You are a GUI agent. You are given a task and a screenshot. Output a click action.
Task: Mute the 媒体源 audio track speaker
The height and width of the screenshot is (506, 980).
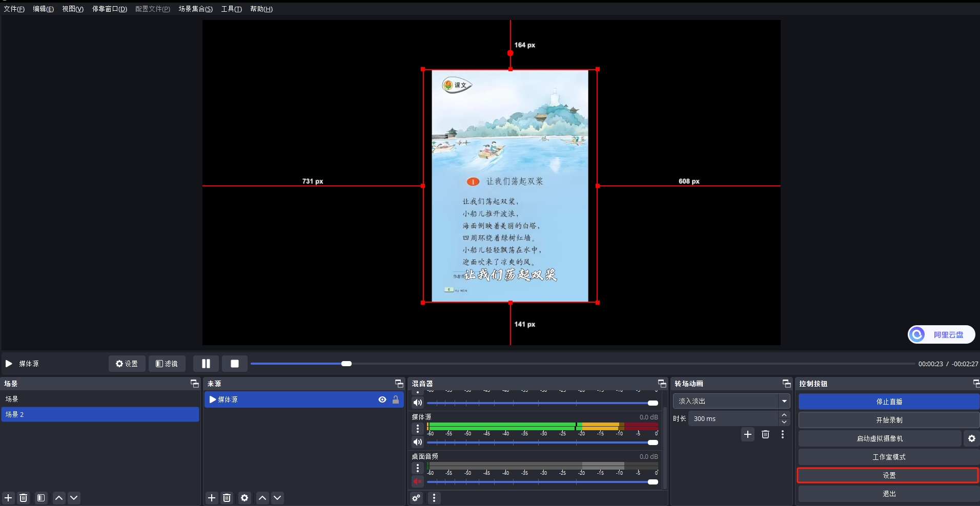coord(418,442)
